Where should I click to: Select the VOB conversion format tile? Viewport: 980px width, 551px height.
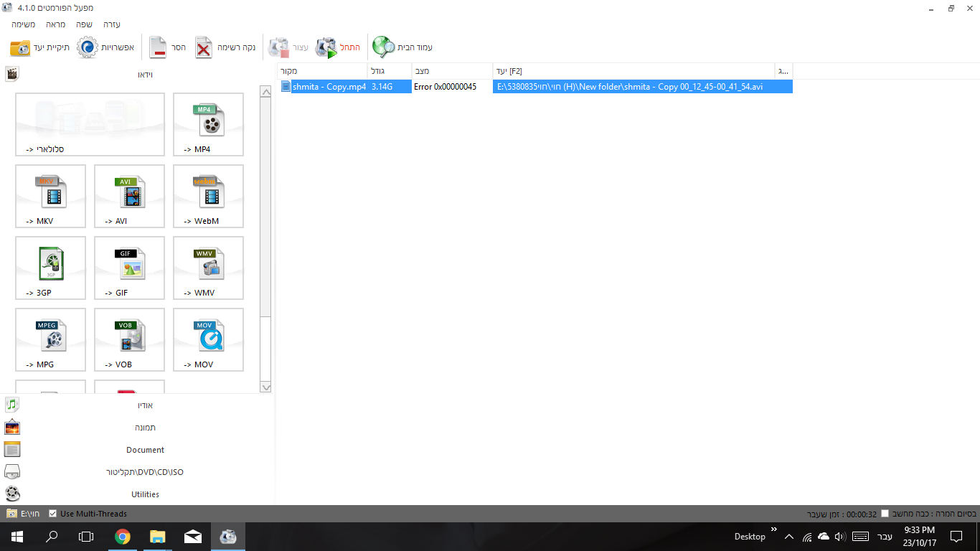tap(129, 339)
